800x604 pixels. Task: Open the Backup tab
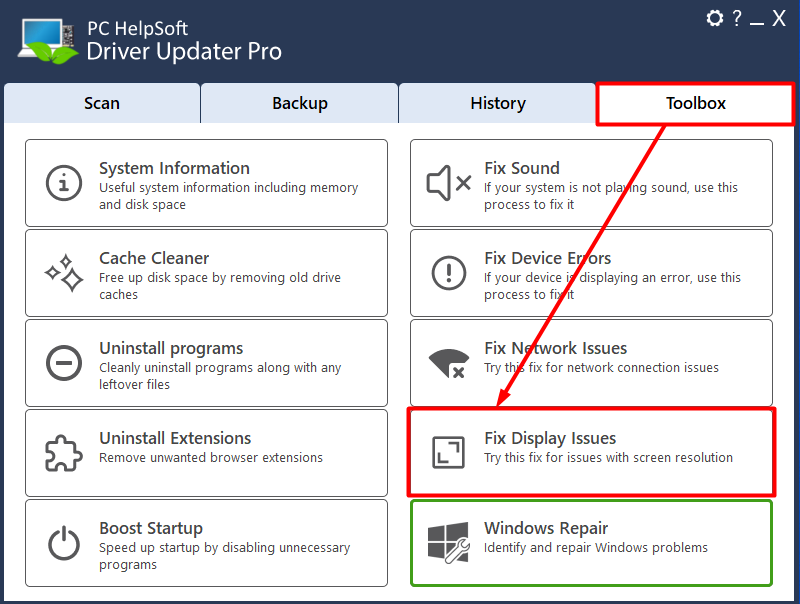click(300, 104)
